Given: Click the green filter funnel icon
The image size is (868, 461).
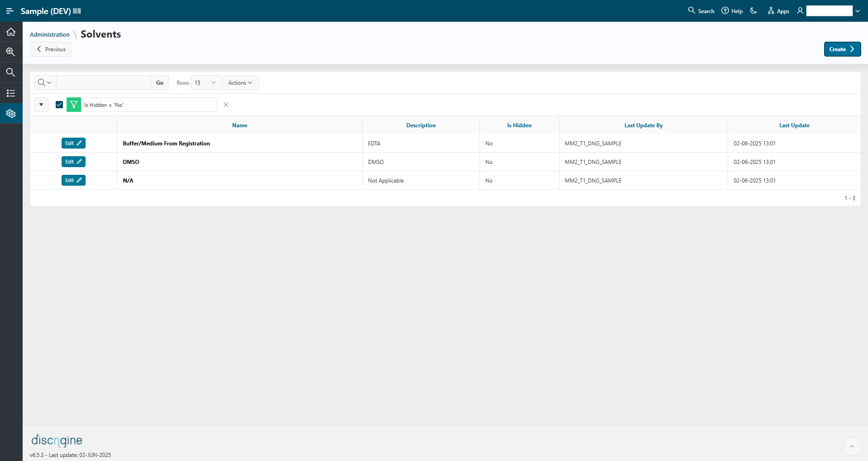Looking at the screenshot, I should (74, 105).
